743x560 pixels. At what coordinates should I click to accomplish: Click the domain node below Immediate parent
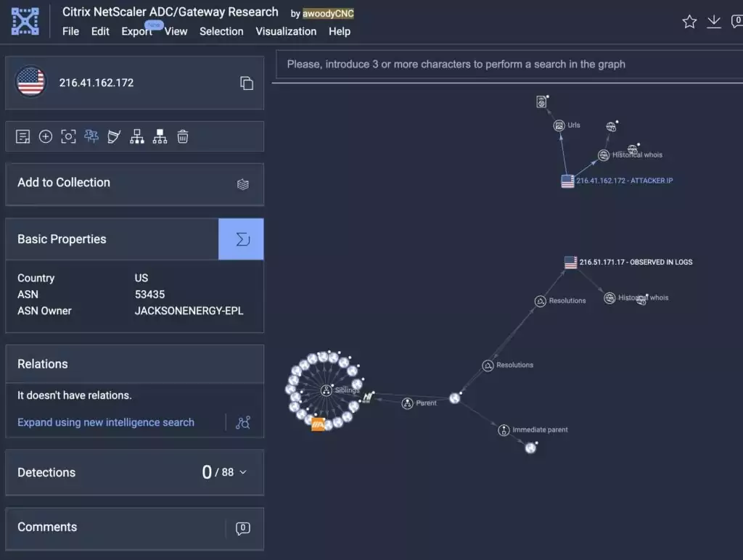pos(530,448)
